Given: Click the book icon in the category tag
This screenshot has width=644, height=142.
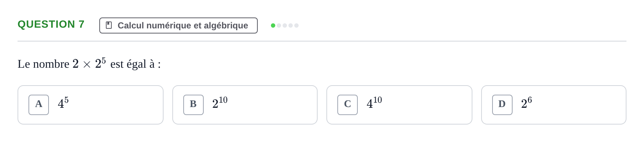Looking at the screenshot, I should (109, 25).
